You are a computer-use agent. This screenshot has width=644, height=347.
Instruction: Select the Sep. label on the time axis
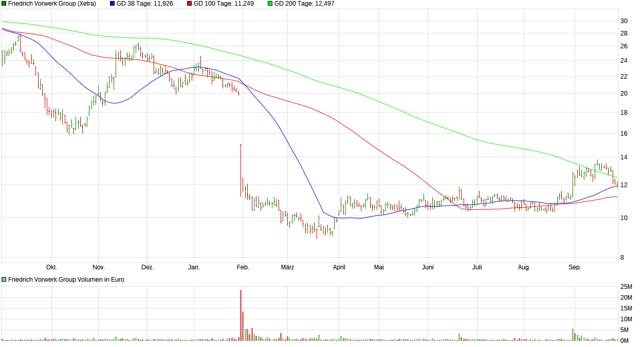pos(575,267)
